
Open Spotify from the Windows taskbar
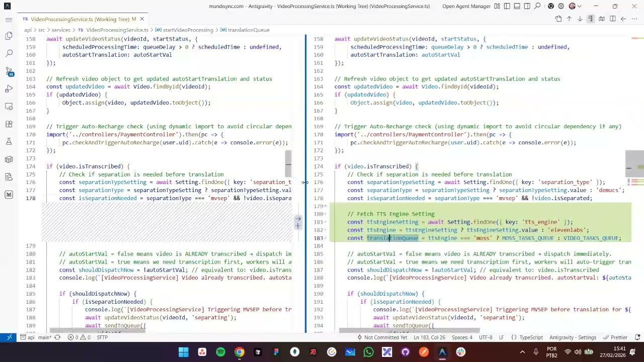coord(220,352)
